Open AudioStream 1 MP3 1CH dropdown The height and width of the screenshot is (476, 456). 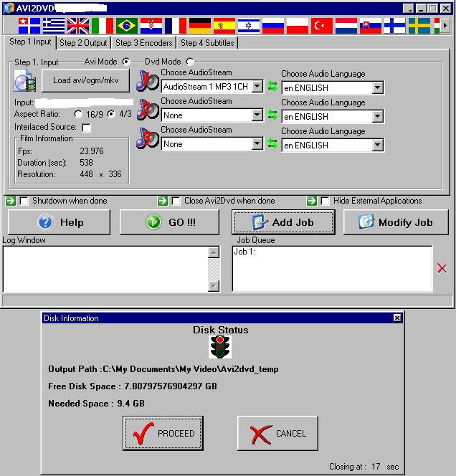pos(257,87)
